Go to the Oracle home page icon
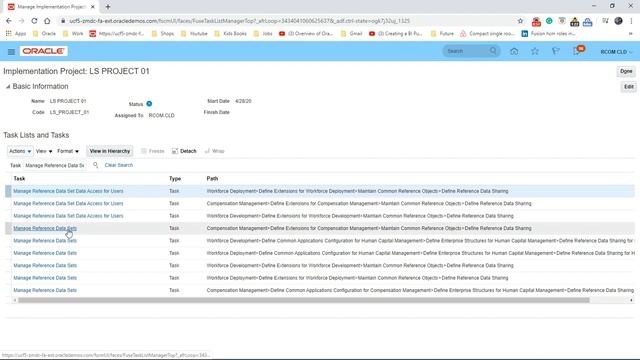This screenshot has height=360, width=640. [x=514, y=51]
